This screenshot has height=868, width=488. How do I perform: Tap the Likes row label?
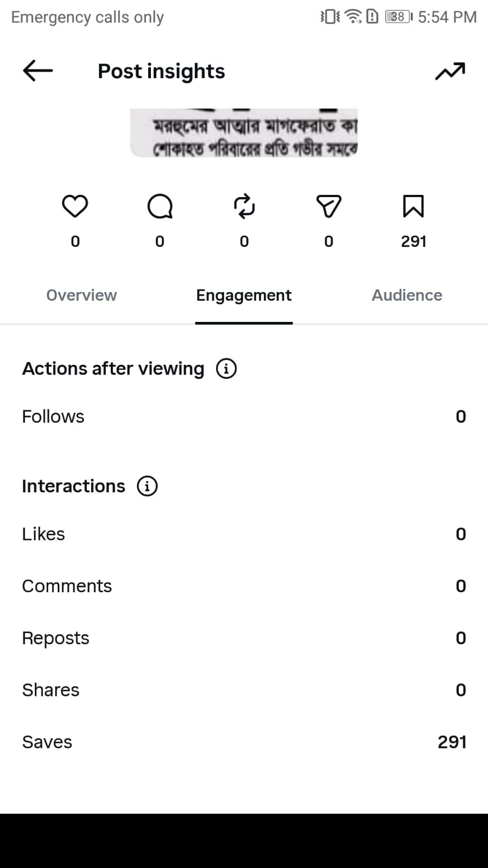pos(43,534)
